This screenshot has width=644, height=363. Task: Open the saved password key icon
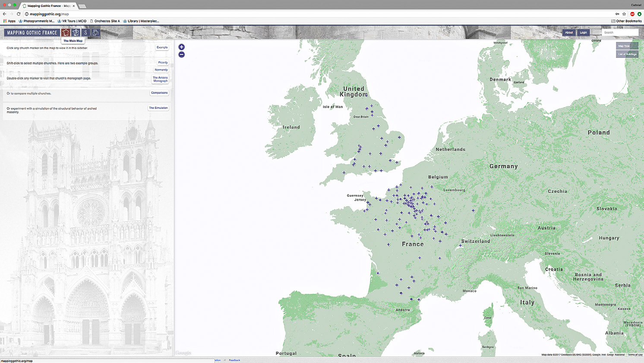[x=617, y=14]
